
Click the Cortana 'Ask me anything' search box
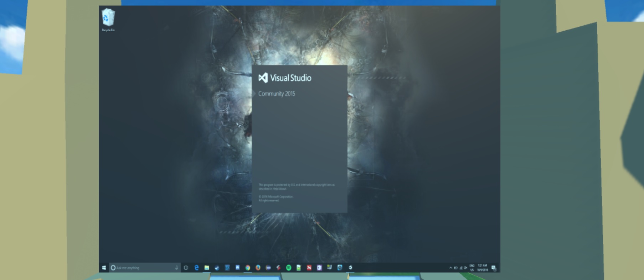tap(144, 268)
